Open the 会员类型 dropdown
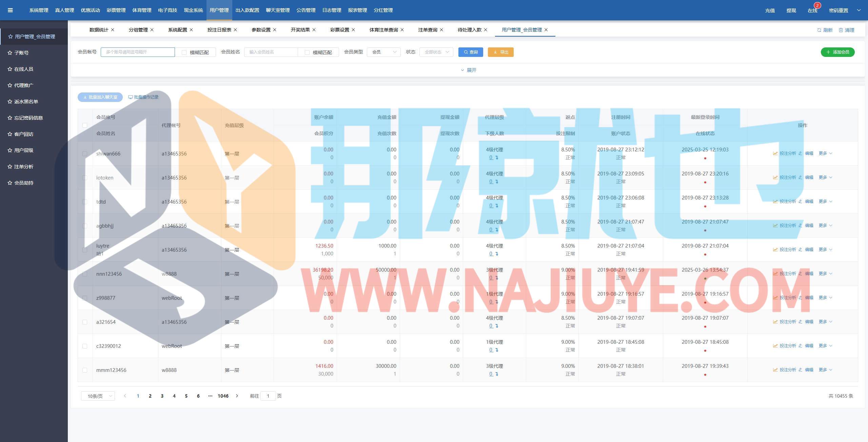The width and height of the screenshot is (868, 442). pyautogui.click(x=383, y=52)
